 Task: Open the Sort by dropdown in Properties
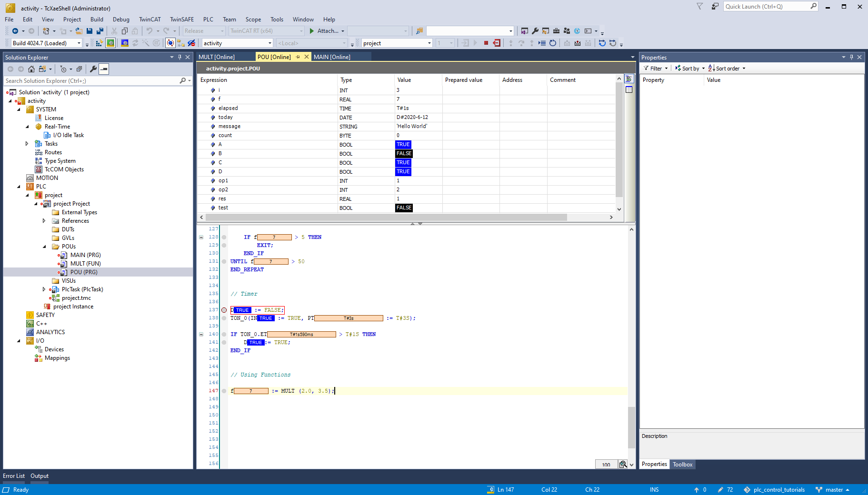[x=690, y=69]
